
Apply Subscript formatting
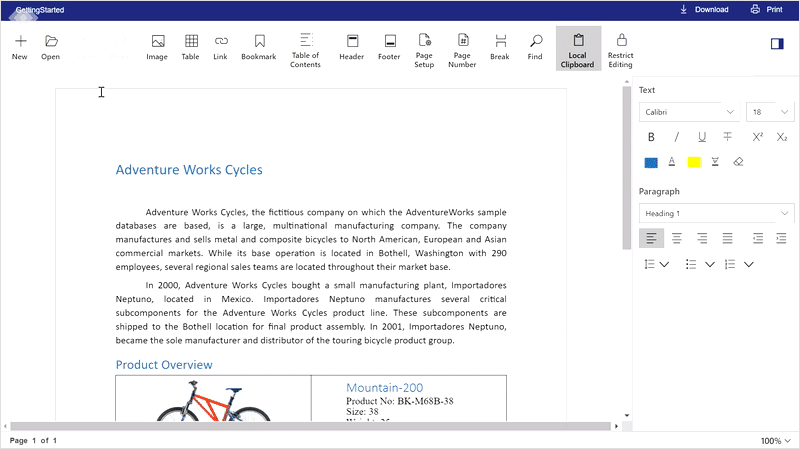click(x=782, y=137)
